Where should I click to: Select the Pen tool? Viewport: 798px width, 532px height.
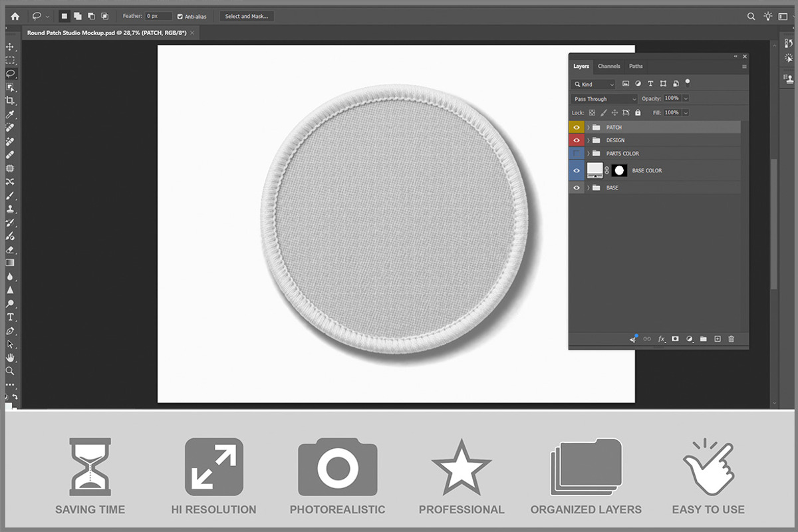(x=10, y=331)
